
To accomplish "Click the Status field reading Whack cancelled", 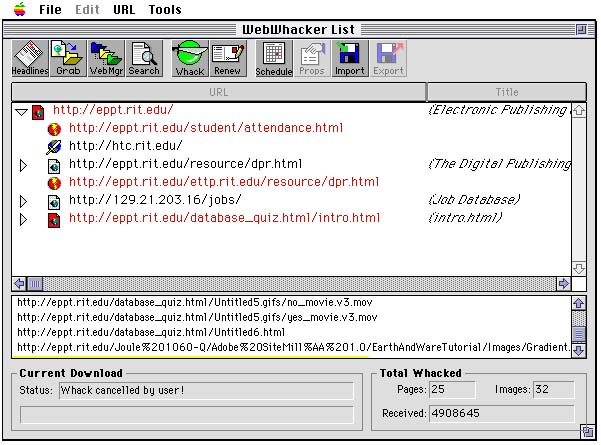I will coord(206,391).
